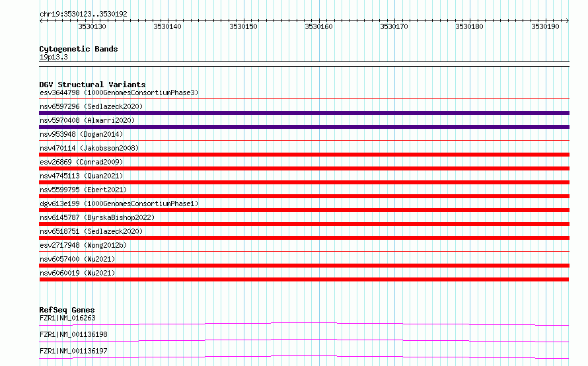Select variant label nsv470114 (Jakobsson2008)
The width and height of the screenshot is (588, 366).
(89, 148)
